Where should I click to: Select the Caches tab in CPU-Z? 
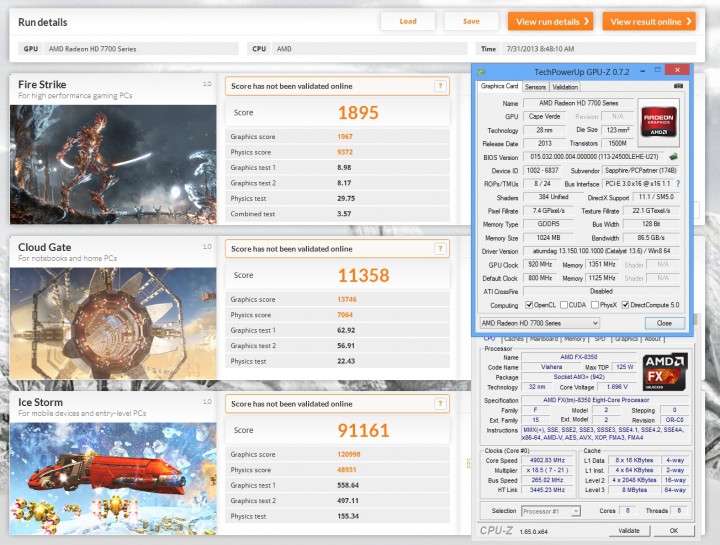point(513,339)
